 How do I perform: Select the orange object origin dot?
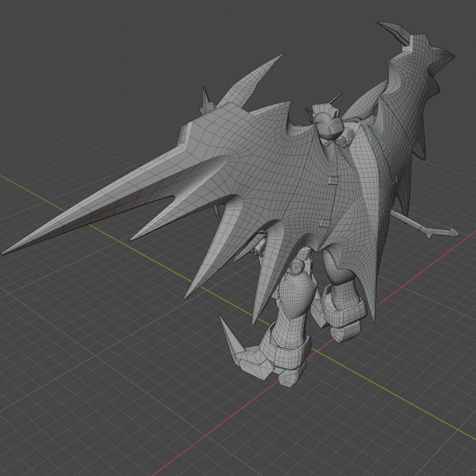(x=336, y=241)
